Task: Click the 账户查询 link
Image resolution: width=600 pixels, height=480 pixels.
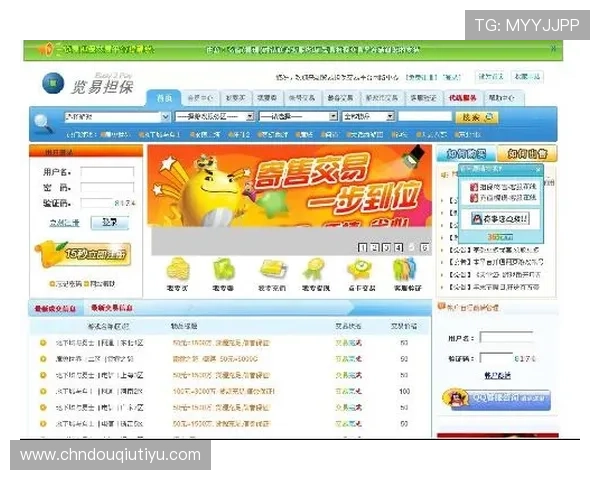Action: coord(497,376)
